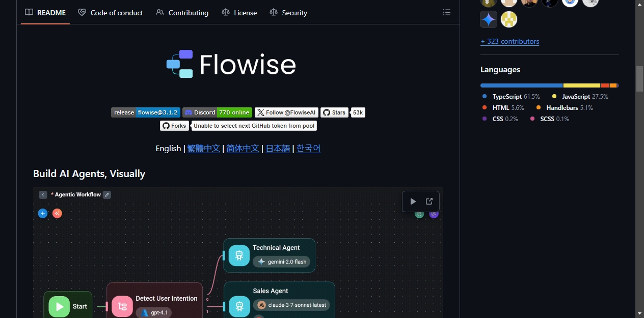Image resolution: width=644 pixels, height=318 pixels.
Task: Click the page scrollbar up arrow
Action: [x=639, y=4]
